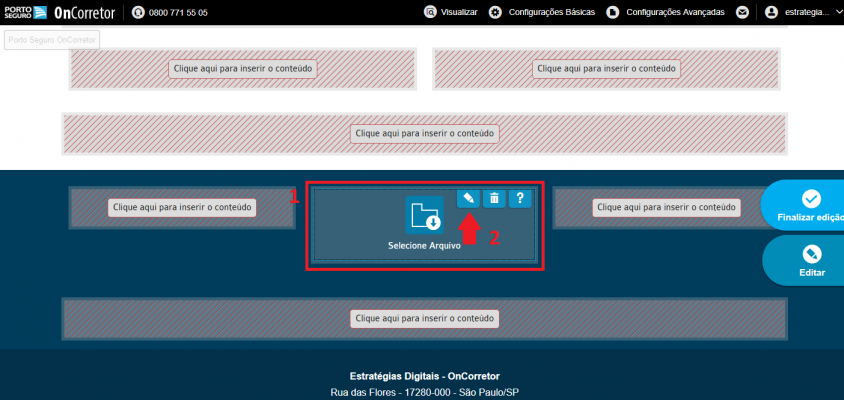The image size is (844, 400).
Task: Click the Finalizar edição button
Action: (x=803, y=206)
